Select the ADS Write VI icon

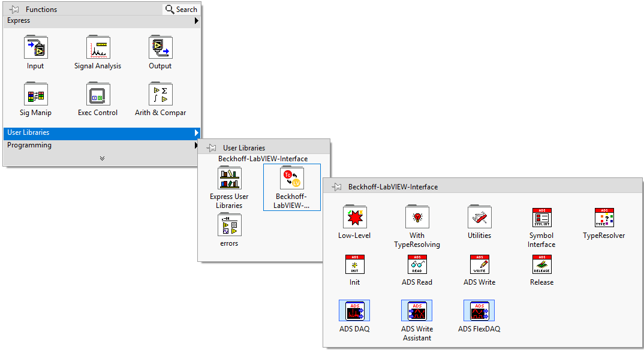pyautogui.click(x=479, y=264)
